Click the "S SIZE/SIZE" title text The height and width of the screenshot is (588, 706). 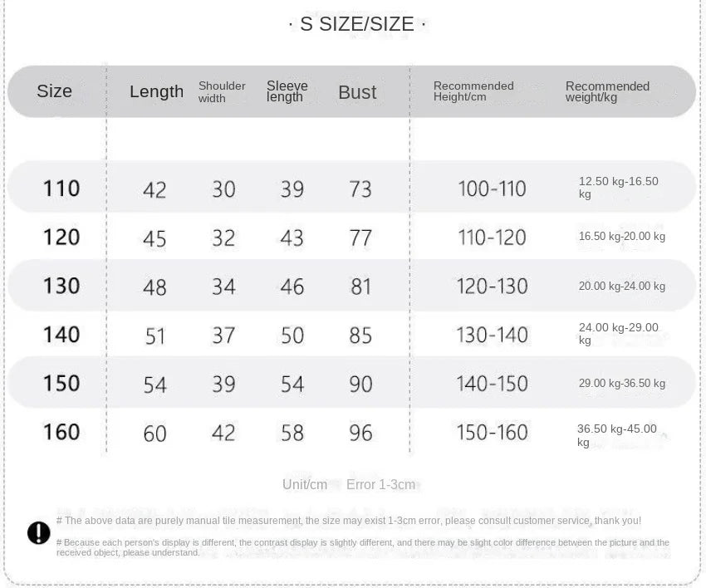[356, 24]
